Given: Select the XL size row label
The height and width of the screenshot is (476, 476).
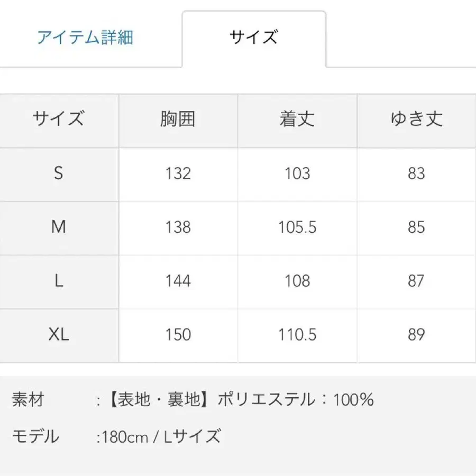Looking at the screenshot, I should (x=58, y=335).
